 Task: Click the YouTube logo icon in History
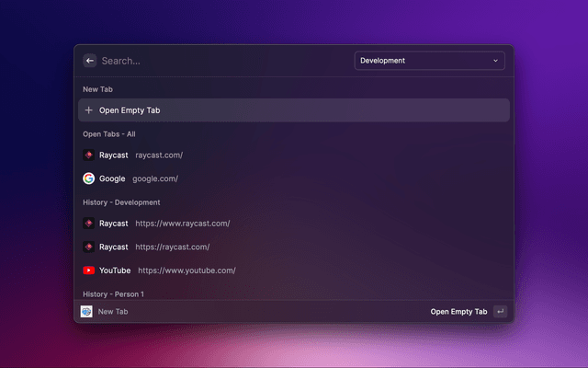89,270
